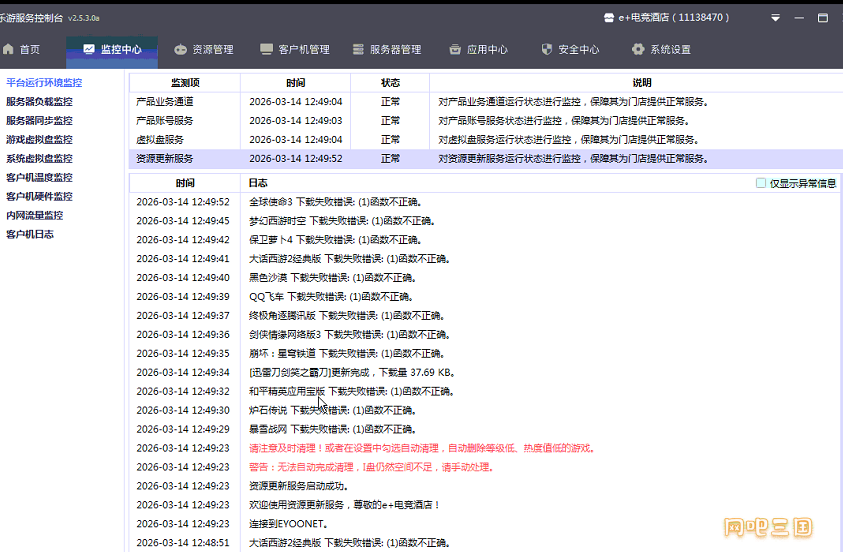Open 客户机硬件监控 in sidebar

(39, 196)
